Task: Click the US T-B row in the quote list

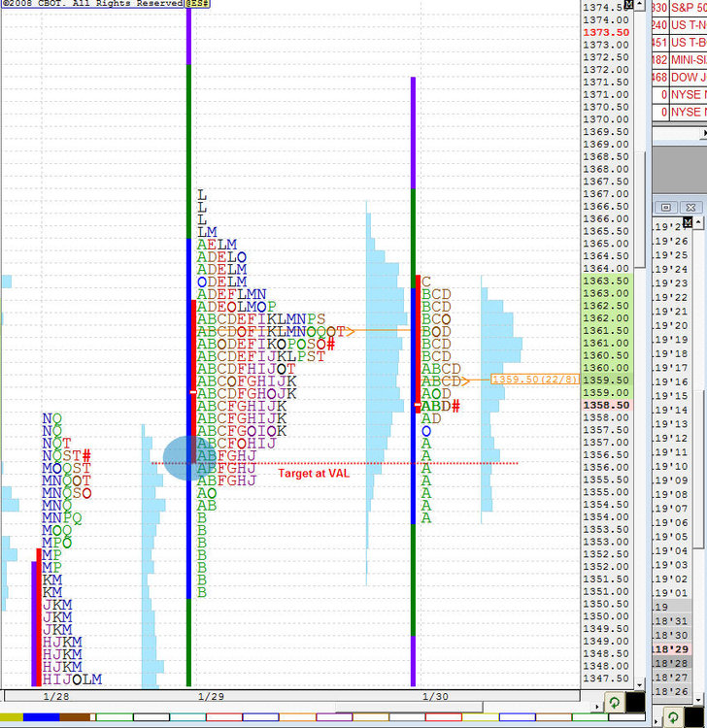Action: tap(680, 43)
